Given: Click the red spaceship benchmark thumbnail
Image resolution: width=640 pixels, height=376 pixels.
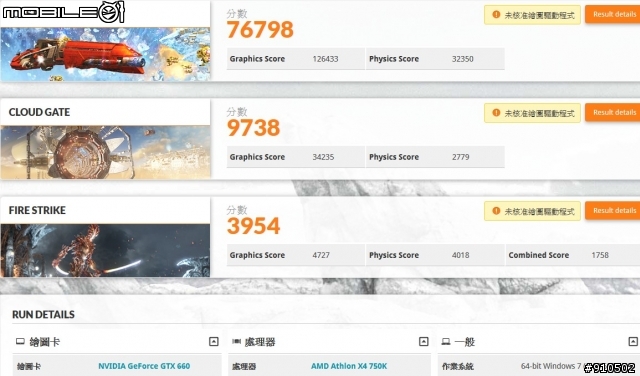Looking at the screenshot, I should tap(105, 54).
